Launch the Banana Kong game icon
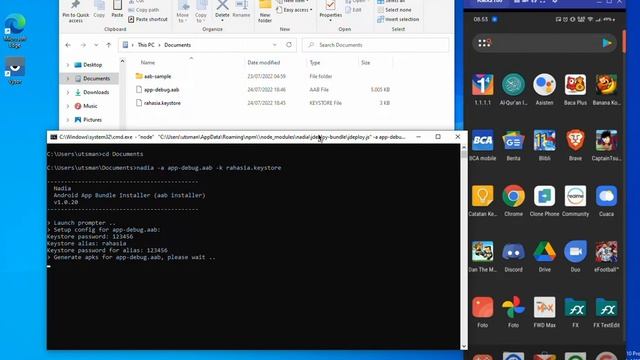Viewport: 640px width, 360px height. pos(607,85)
